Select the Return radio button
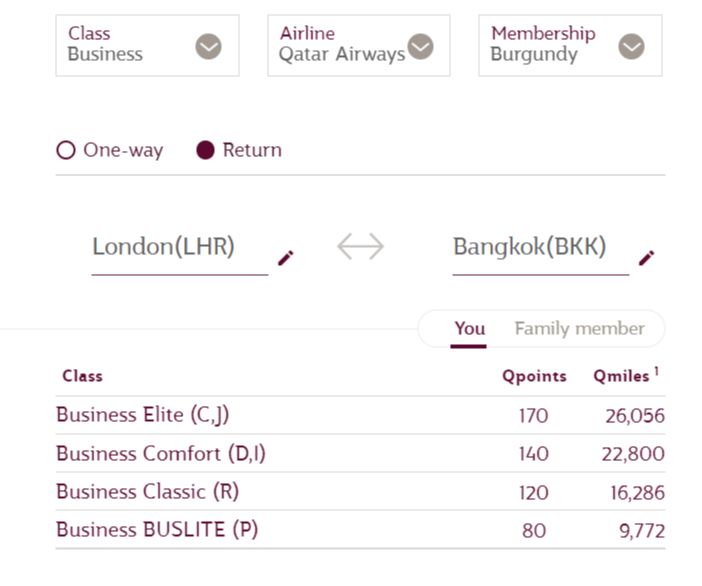Image resolution: width=702 pixels, height=586 pixels. 205,150
